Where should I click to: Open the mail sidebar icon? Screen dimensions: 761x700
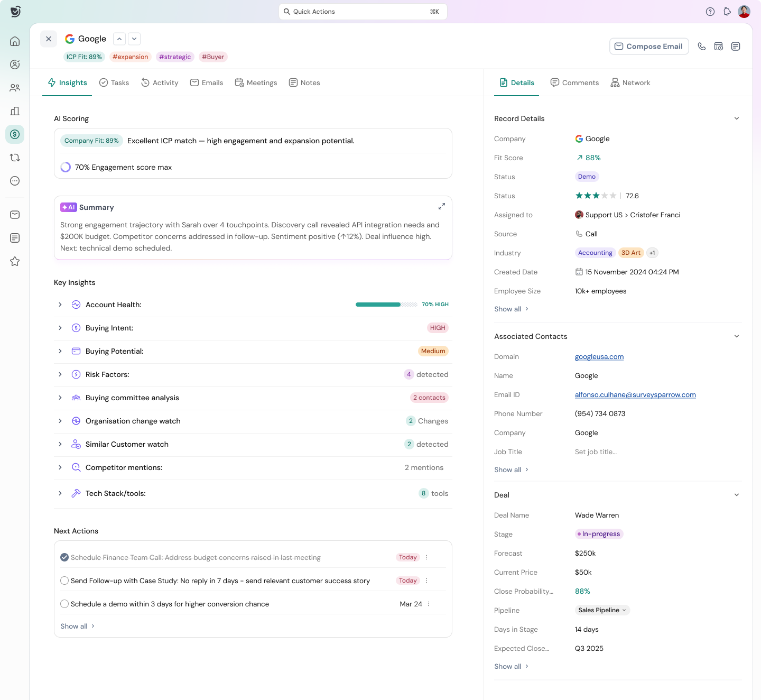pos(15,215)
